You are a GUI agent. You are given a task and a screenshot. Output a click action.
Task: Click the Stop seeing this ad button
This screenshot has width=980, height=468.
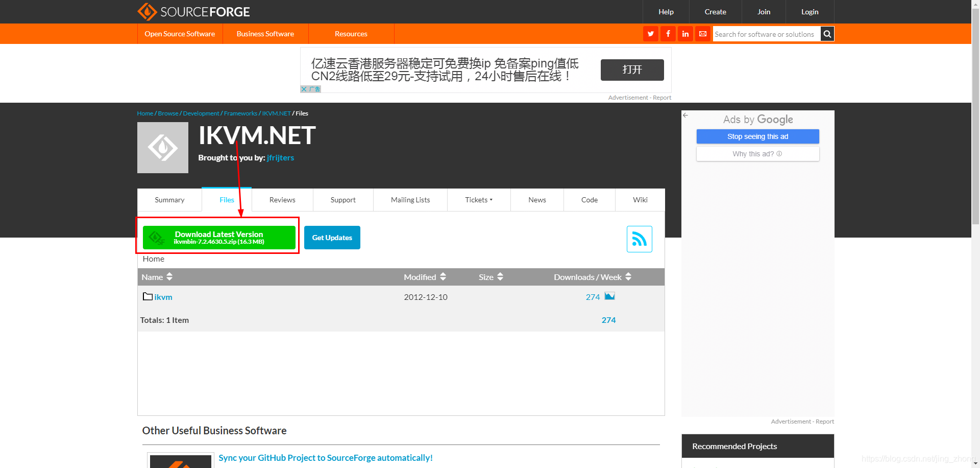point(757,136)
